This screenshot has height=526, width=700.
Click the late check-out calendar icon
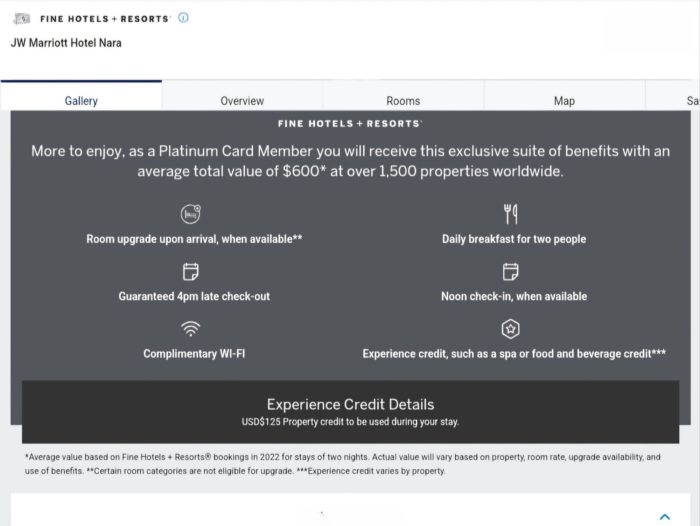191,272
